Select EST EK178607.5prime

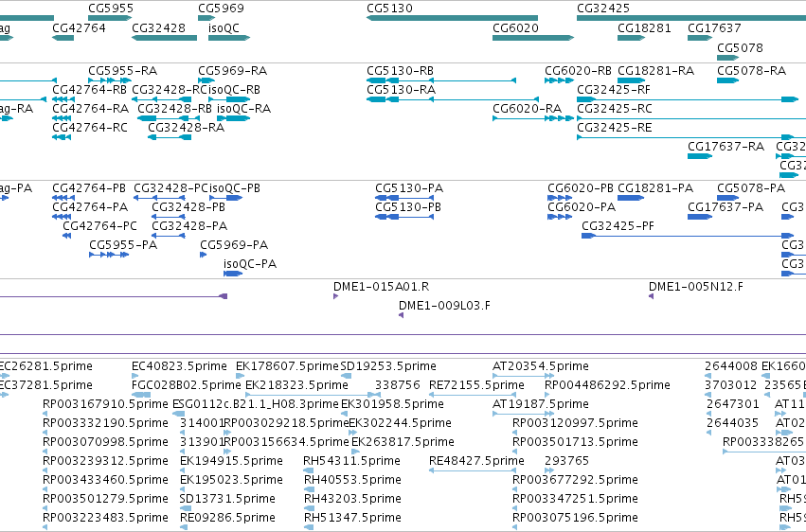tap(287, 366)
